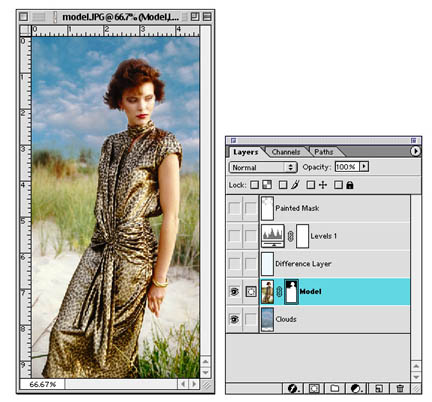This screenshot has height=402, width=432.
Task: Create a new fill or adjustment layer
Action: point(356,388)
